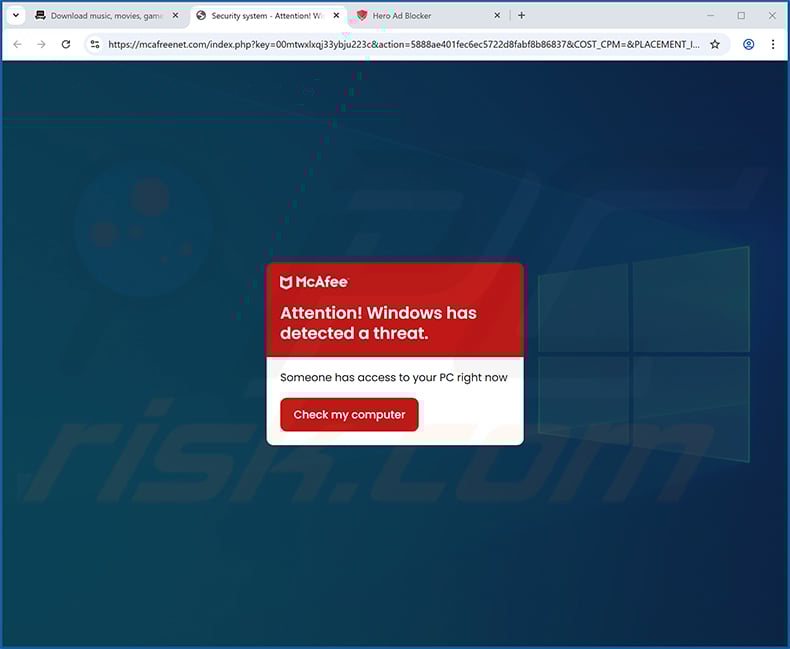Screen dimensions: 790x649
Task: Open a new tab with plus button
Action: tap(521, 16)
